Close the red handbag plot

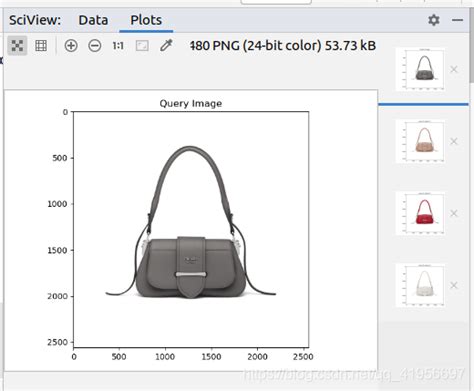(x=454, y=213)
